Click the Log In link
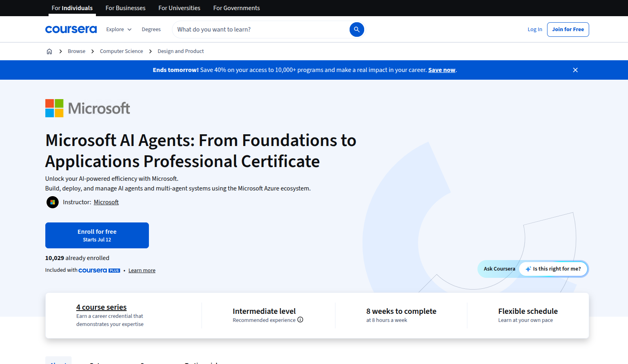 point(535,30)
